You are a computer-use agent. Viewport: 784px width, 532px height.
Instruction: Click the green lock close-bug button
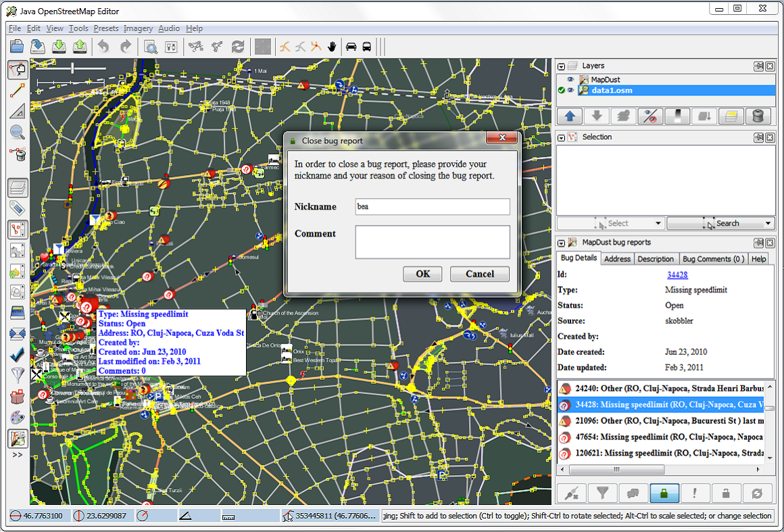[x=664, y=493]
